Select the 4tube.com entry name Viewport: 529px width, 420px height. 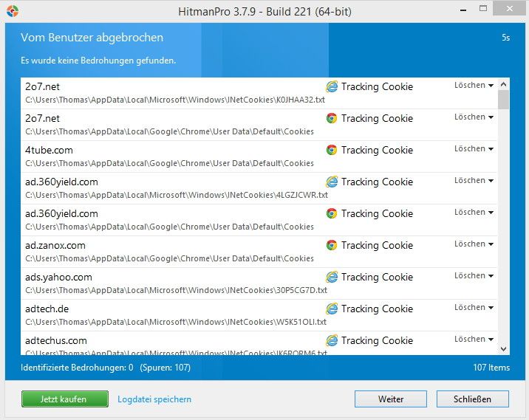point(49,150)
